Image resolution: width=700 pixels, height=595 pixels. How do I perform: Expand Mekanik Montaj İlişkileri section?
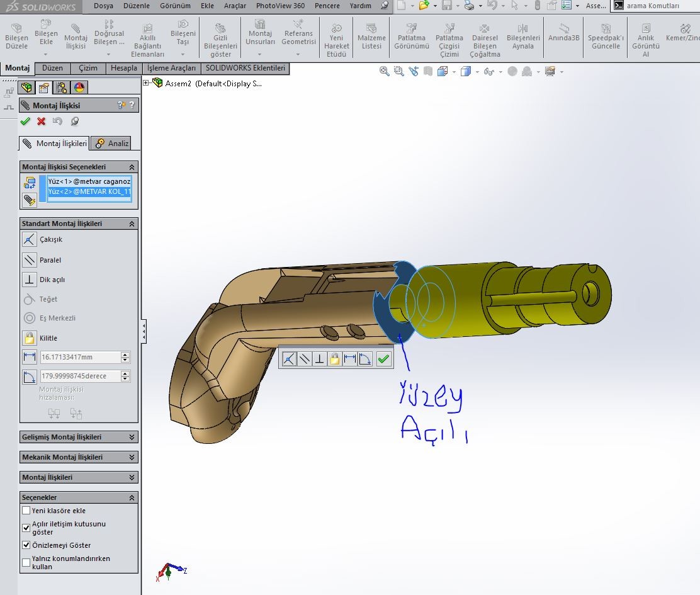(132, 457)
